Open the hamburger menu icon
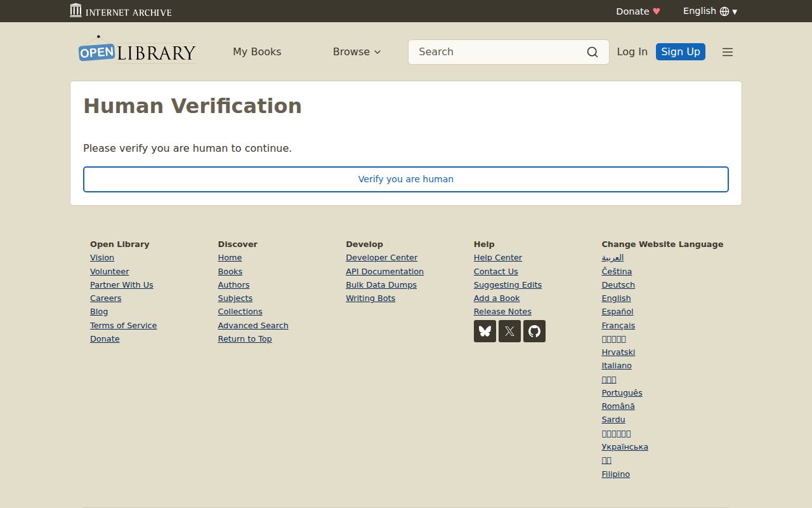The height and width of the screenshot is (508, 812). 728,52
